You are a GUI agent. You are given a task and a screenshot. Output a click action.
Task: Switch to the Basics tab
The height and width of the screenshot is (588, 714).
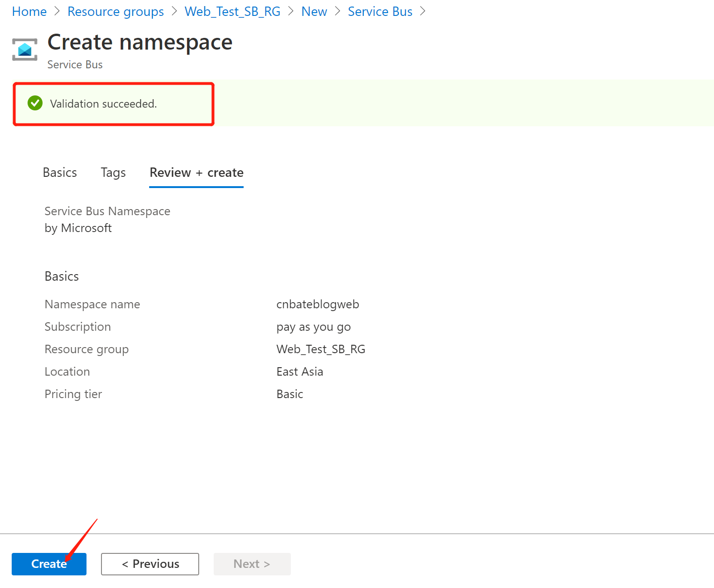(x=60, y=173)
